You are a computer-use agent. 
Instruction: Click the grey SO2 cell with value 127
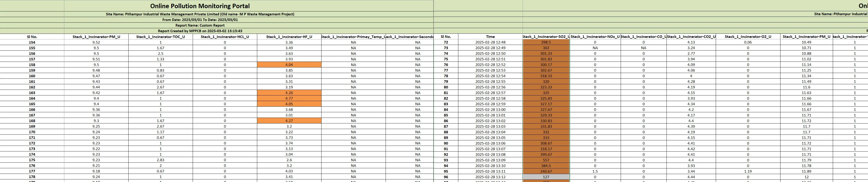coord(546,177)
